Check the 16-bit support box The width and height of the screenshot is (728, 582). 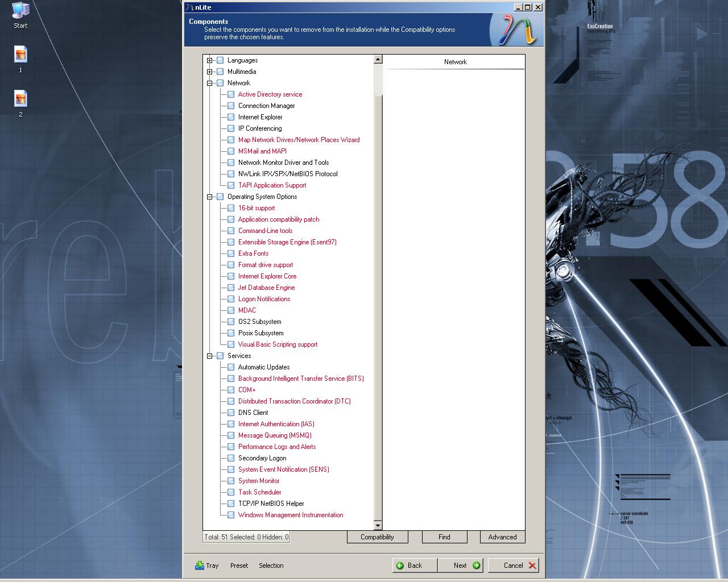click(231, 208)
